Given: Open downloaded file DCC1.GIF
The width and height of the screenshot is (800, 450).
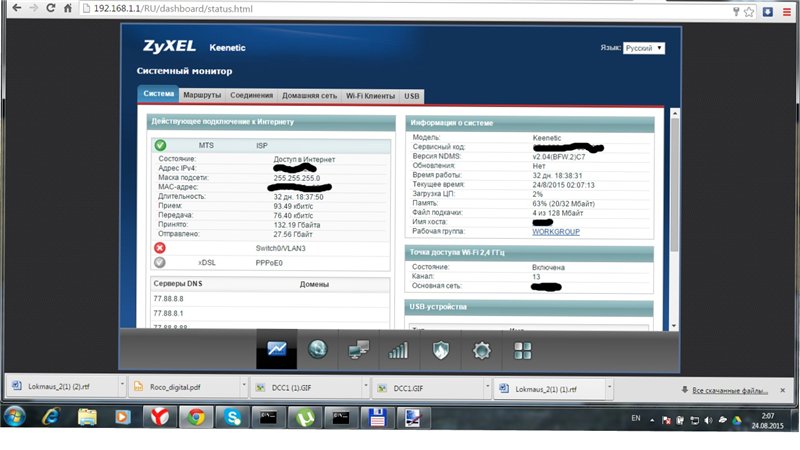Looking at the screenshot, I should click(x=408, y=388).
